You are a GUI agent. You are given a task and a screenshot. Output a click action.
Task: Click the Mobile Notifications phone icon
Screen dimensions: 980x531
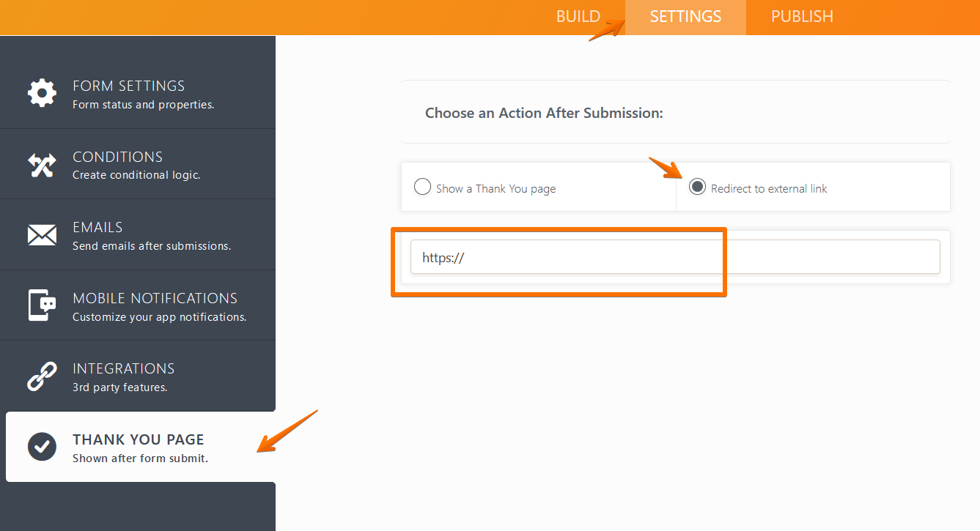(42, 305)
